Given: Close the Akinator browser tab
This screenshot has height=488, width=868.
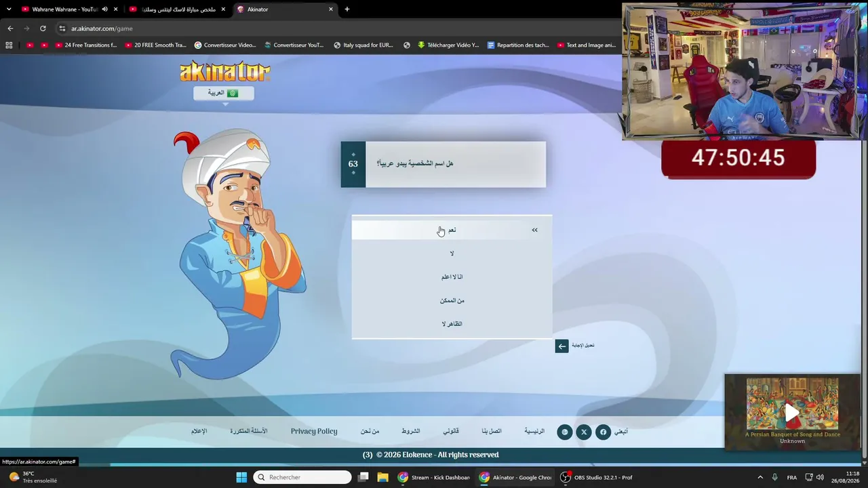Looking at the screenshot, I should [331, 9].
